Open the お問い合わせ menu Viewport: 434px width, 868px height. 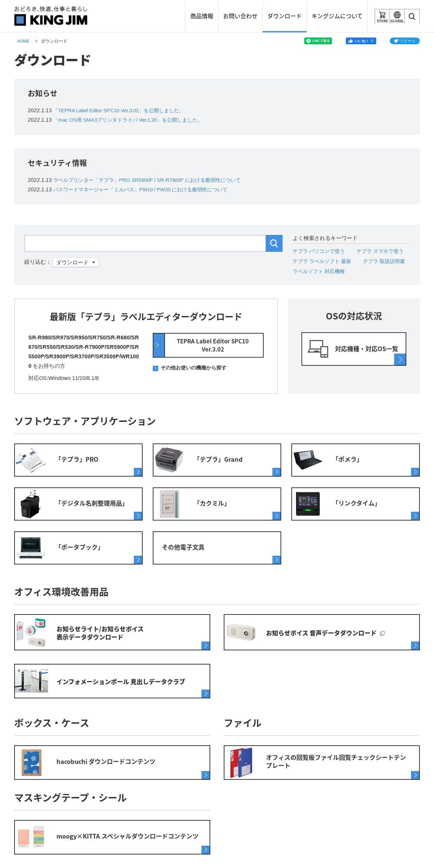pos(240,16)
